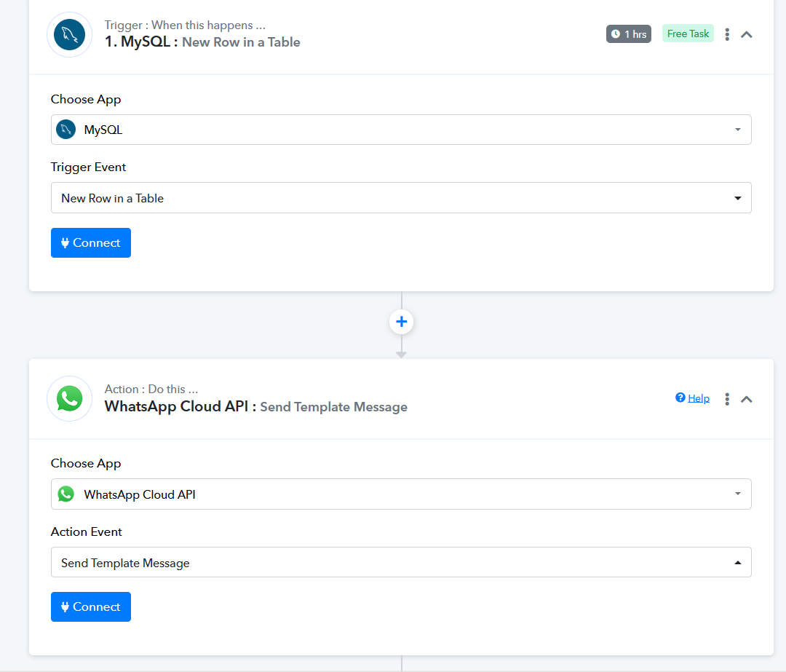Click the 'Action Event' label

coord(86,531)
